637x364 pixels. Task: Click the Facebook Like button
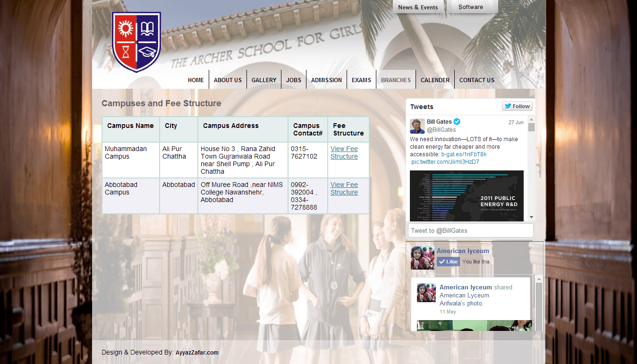click(448, 262)
